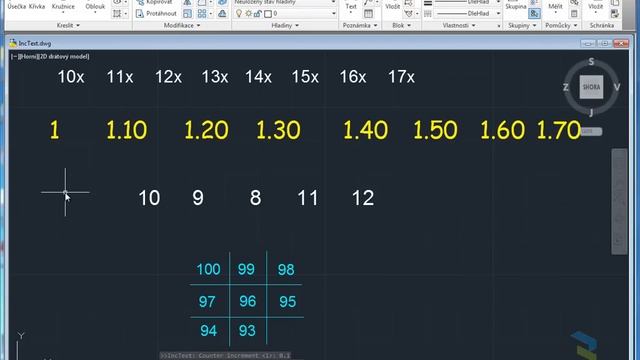Expand the Hladiny panel
The width and height of the screenshot is (640, 360).
click(285, 25)
